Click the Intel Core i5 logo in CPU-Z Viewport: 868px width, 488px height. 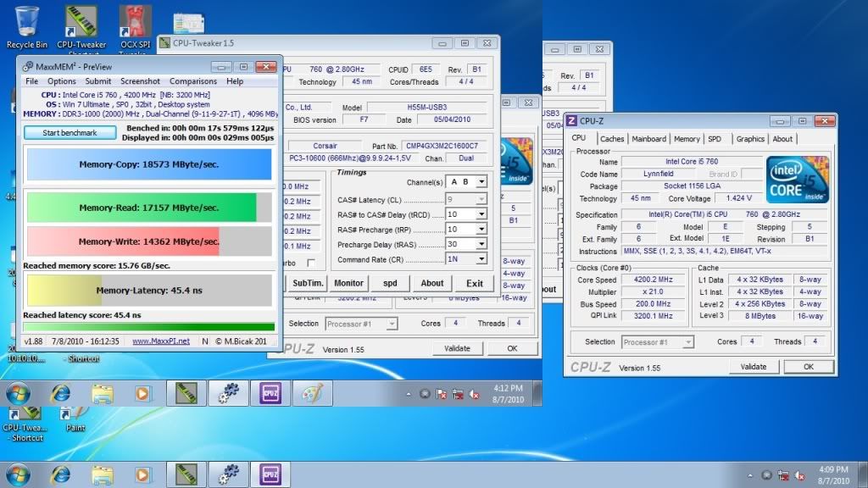tap(797, 179)
